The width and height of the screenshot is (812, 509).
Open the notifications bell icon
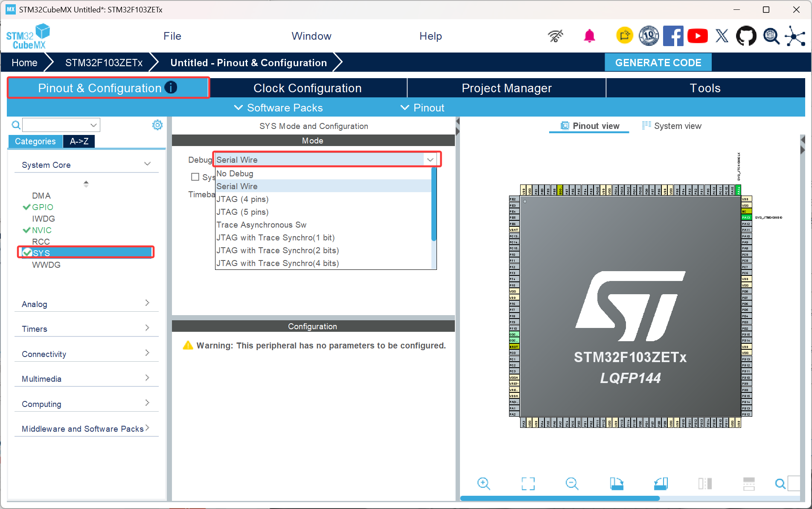click(590, 36)
